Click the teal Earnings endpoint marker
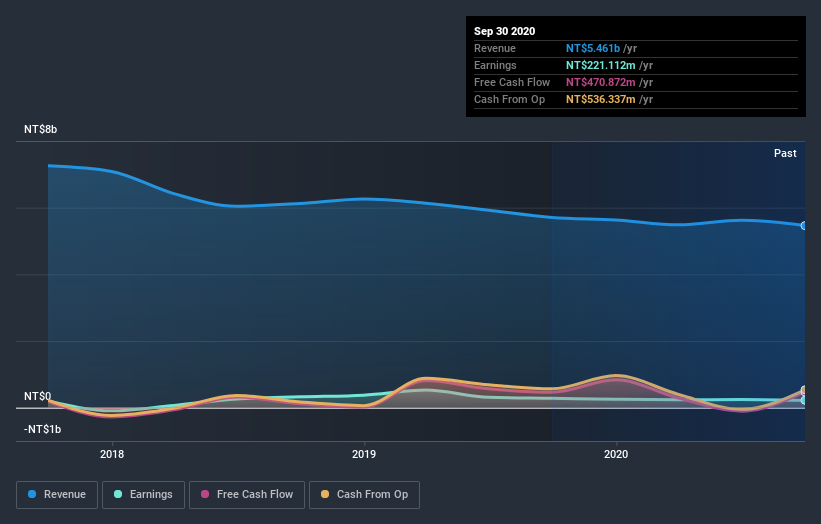This screenshot has height=524, width=821. point(804,400)
